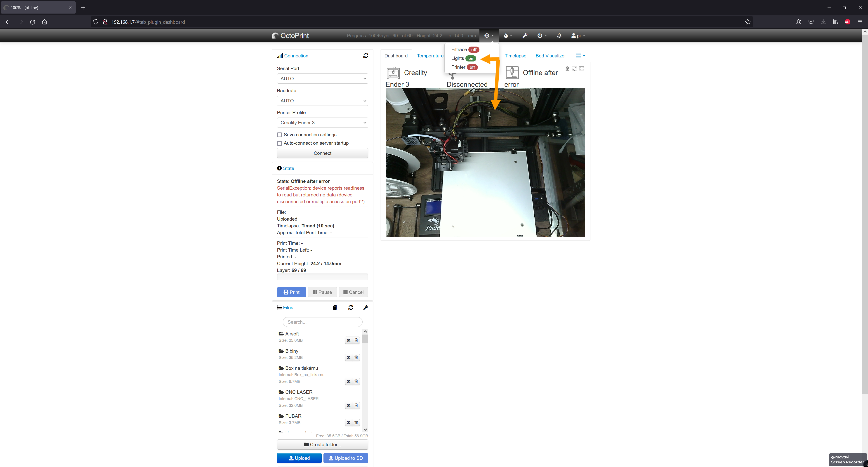
Task: Click the file Search field
Action: 323,322
